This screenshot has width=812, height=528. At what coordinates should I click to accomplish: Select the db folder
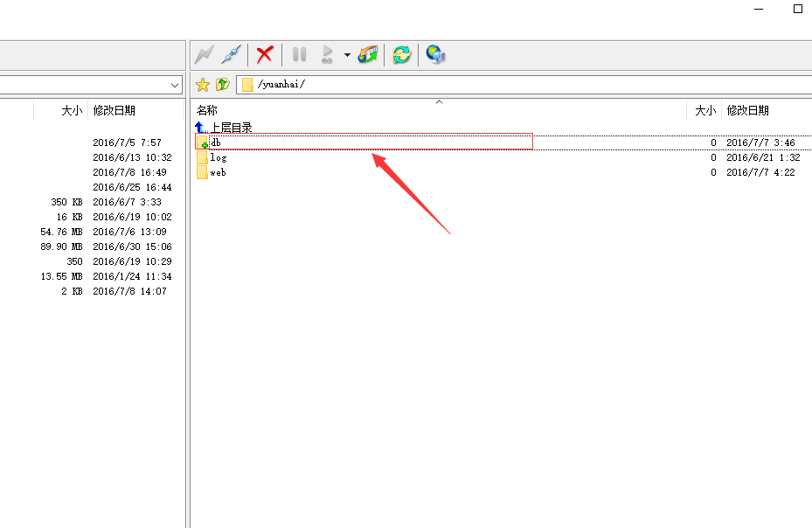[215, 142]
